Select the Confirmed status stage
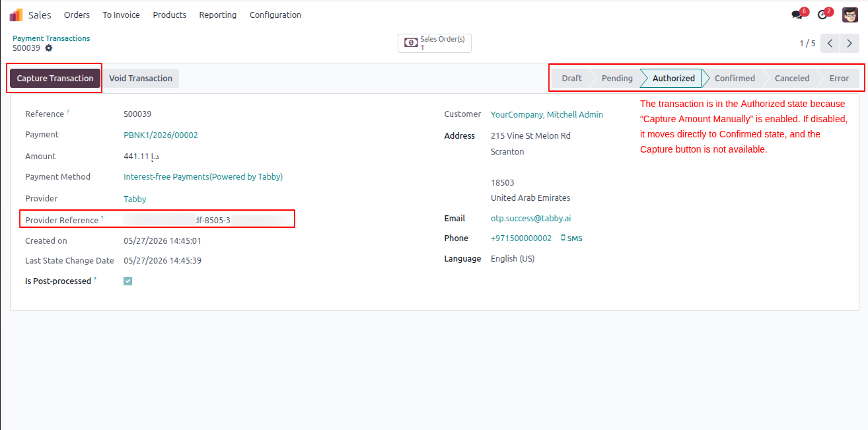The width and height of the screenshot is (868, 430). [x=735, y=78]
